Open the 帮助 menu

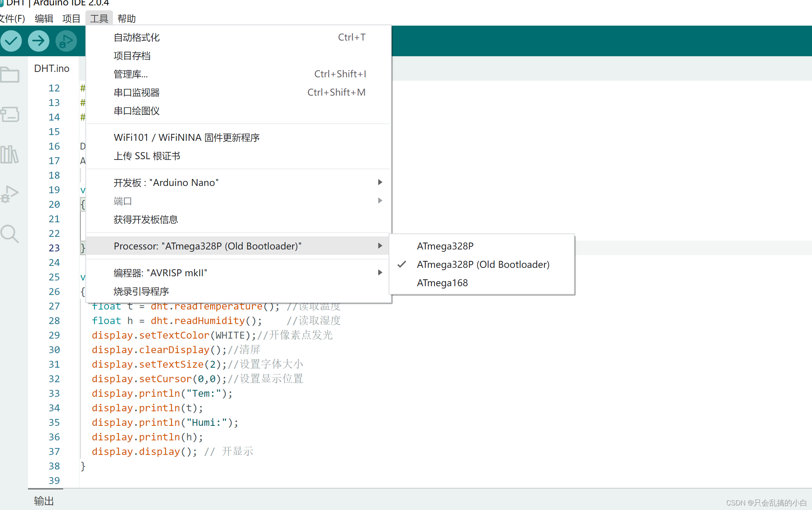(126, 18)
